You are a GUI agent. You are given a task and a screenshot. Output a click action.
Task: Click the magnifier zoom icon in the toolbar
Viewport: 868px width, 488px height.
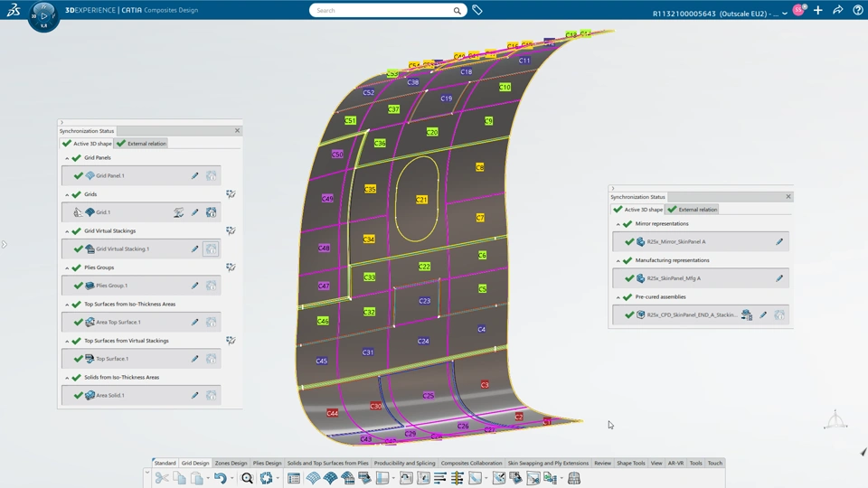click(x=248, y=478)
